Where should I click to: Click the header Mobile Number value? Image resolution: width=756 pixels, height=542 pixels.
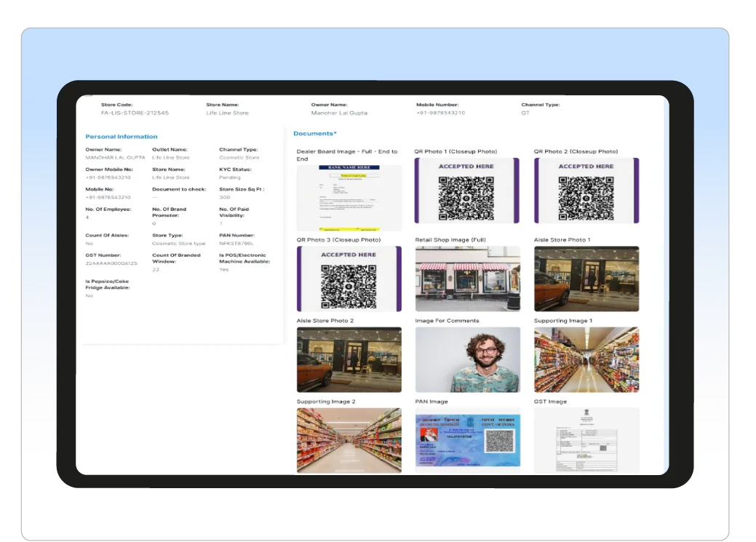tap(441, 113)
